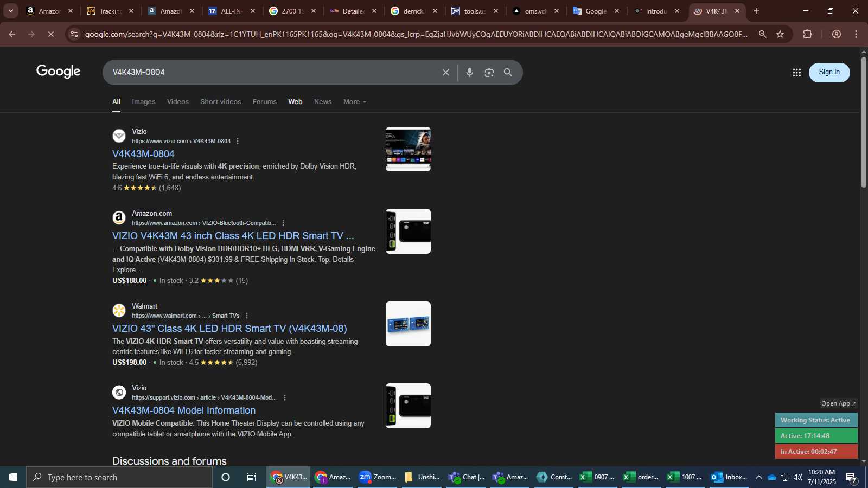Stop loading the page

(x=50, y=34)
